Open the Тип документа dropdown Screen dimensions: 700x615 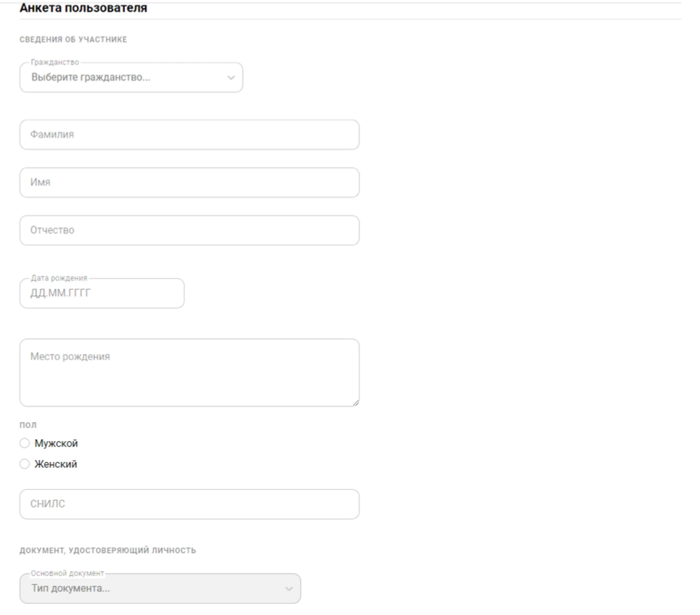[160, 589]
